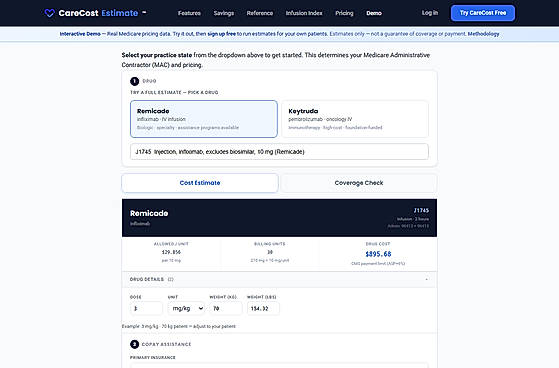559x368 pixels.
Task: Click the Interactive Demo banner text
Action: tap(80, 34)
